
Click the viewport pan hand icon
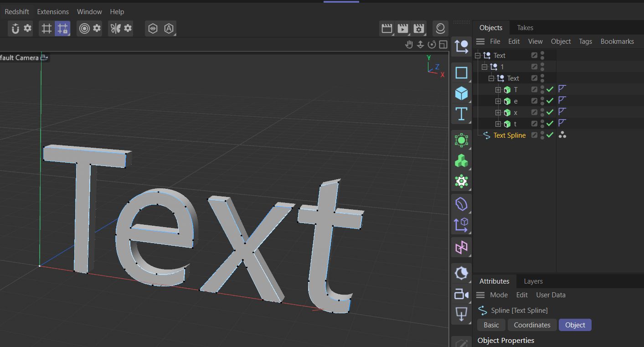click(x=409, y=44)
